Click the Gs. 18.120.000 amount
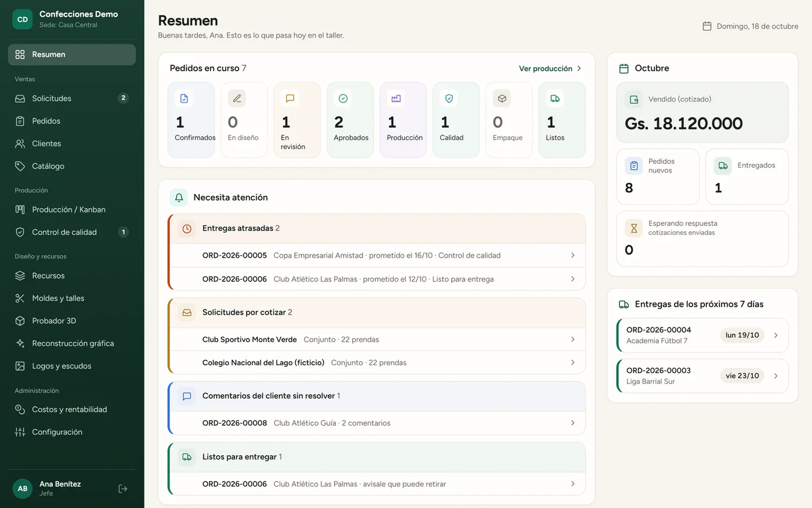812x508 pixels. point(684,124)
